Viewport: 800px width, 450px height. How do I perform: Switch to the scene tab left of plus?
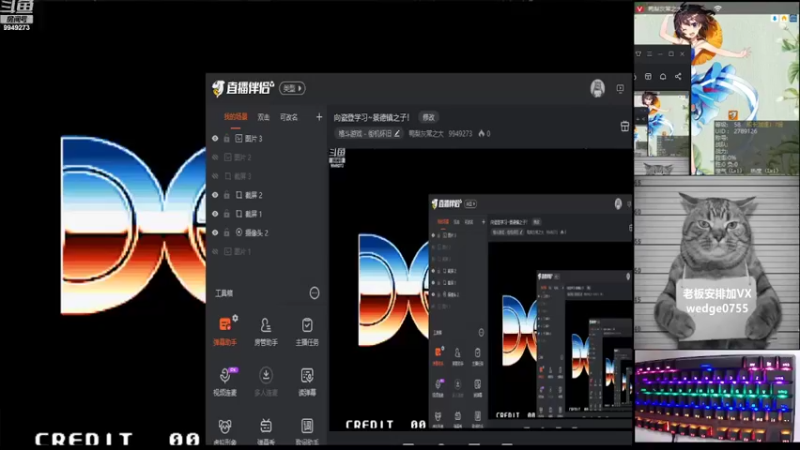(x=289, y=117)
